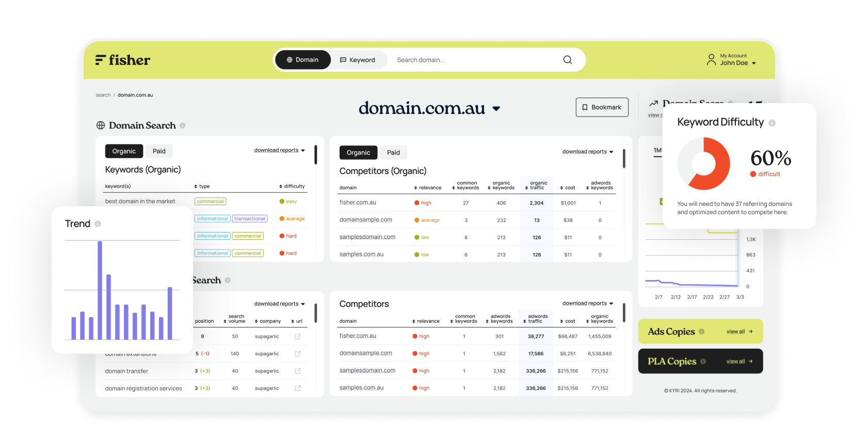Click the tallest bar in Trend chart

(100, 290)
